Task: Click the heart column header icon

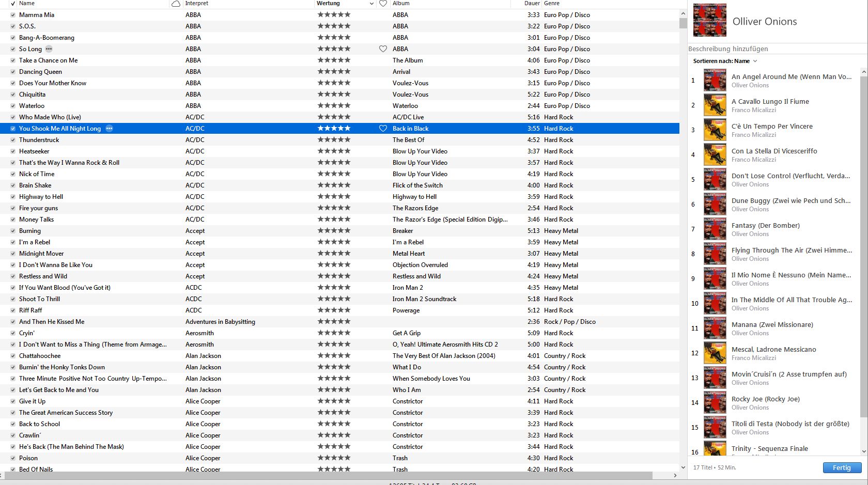Action: [383, 4]
